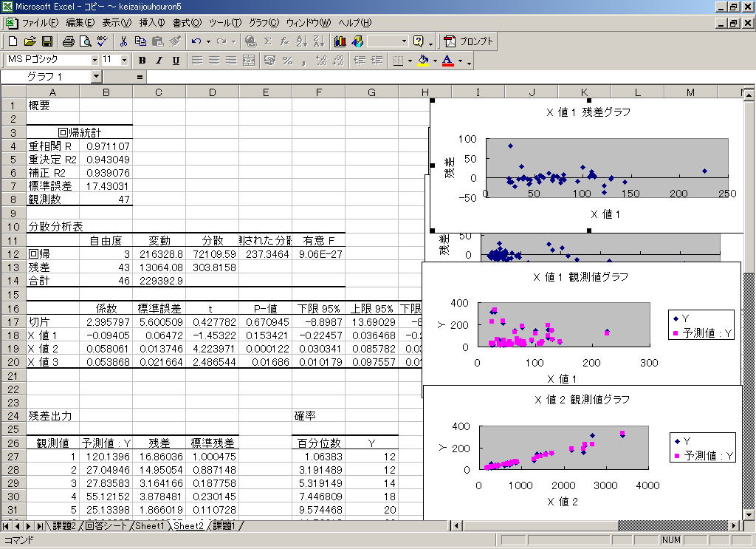The height and width of the screenshot is (549, 756).
Task: Click the Office Assistant help icon
Action: pyautogui.click(x=419, y=41)
